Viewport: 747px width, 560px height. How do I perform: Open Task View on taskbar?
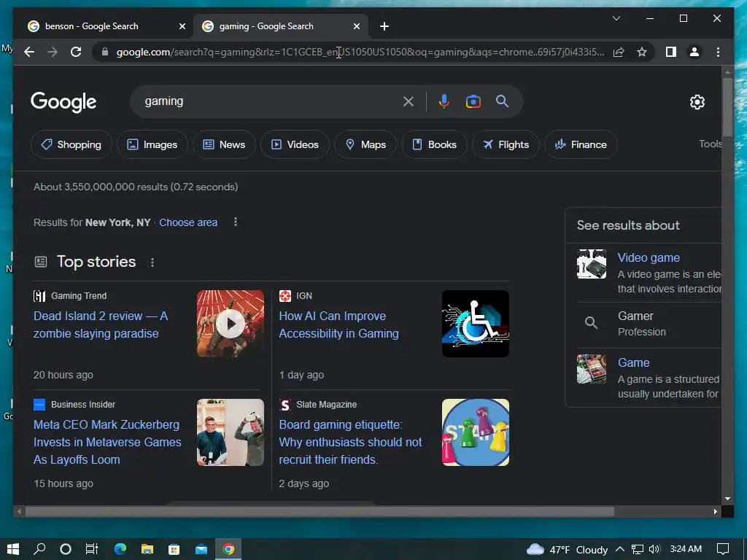[x=92, y=549]
